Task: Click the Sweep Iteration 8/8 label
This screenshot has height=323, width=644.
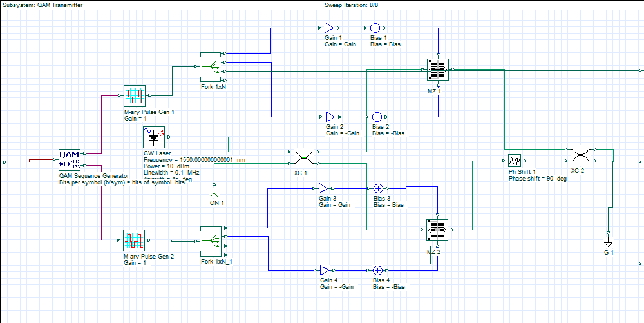Action: tap(352, 5)
